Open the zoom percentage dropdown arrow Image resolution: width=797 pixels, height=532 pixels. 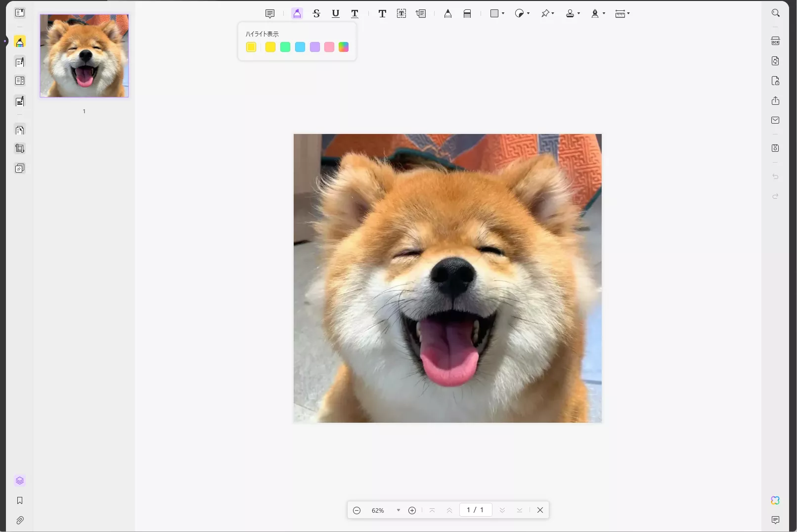point(398,510)
